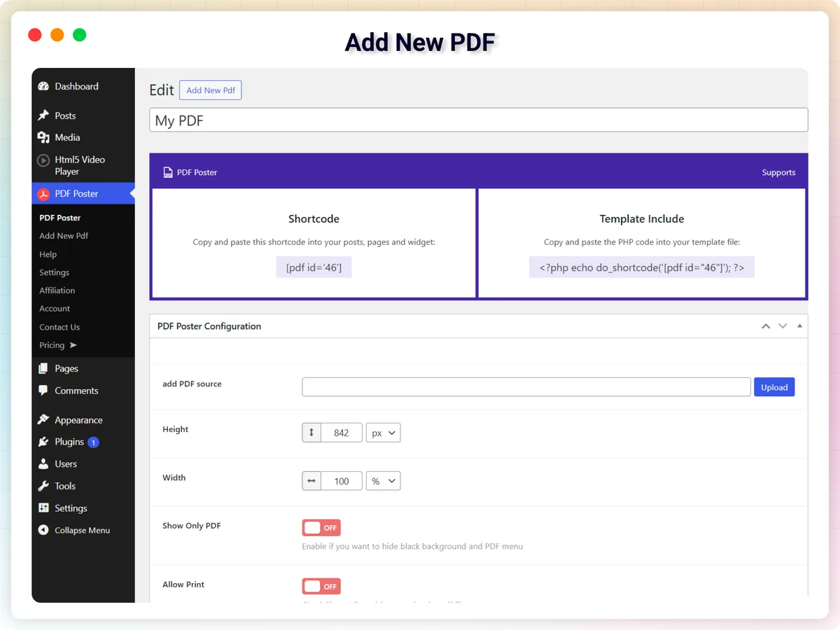Select PDF Poster submenu item
840x630 pixels.
tap(60, 218)
